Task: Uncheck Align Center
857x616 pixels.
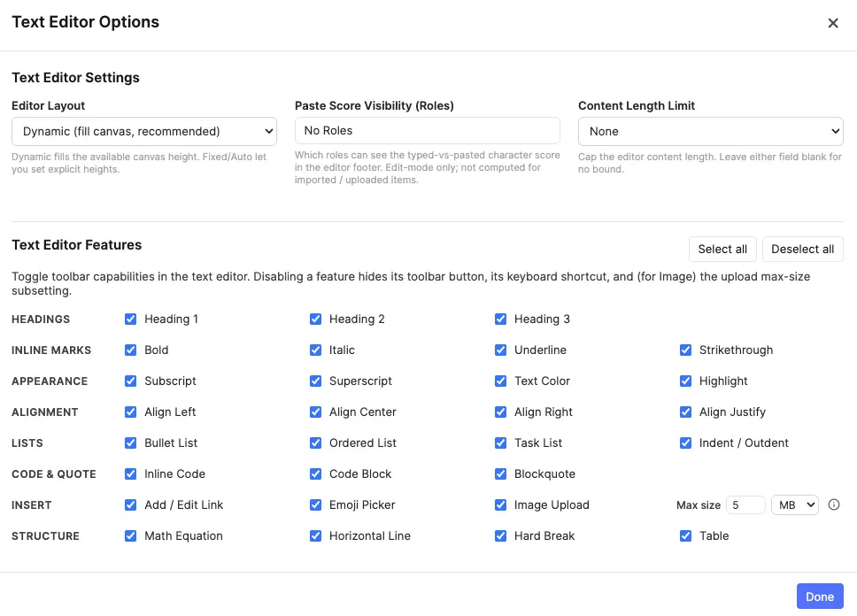Action: 315,412
